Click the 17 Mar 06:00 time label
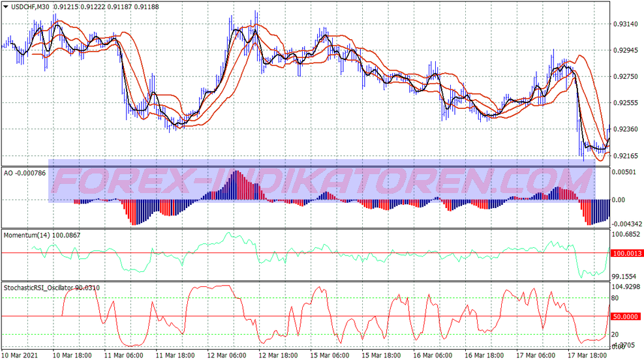The image size is (644, 362). click(536, 355)
